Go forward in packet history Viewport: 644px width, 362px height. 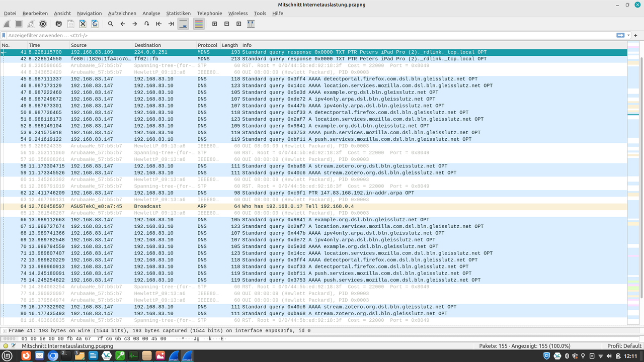click(135, 24)
